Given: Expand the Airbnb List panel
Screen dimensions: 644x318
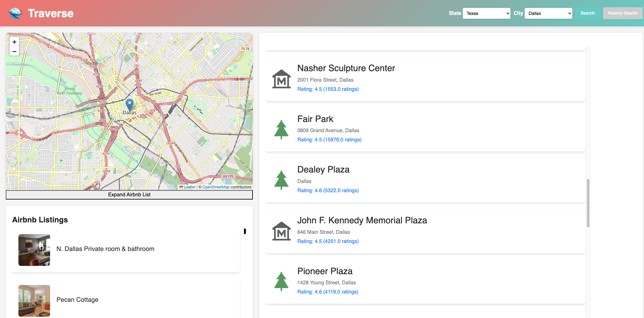Looking at the screenshot, I should click(x=129, y=194).
